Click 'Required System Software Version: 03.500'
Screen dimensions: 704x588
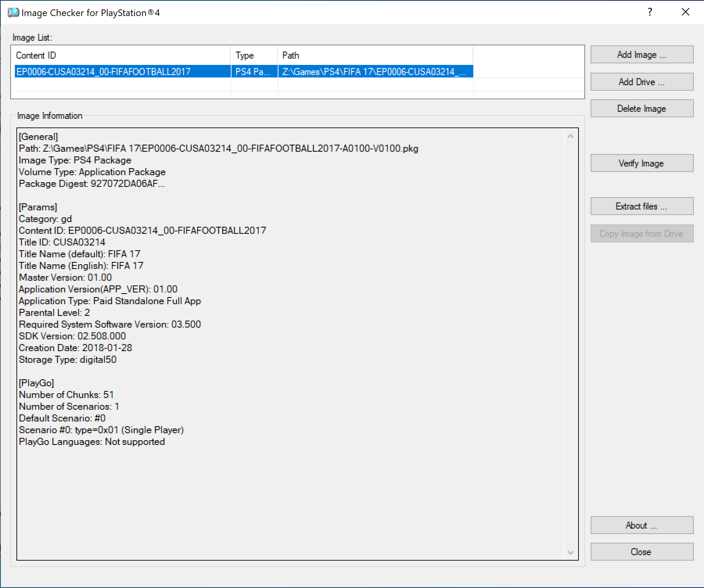[x=110, y=324]
